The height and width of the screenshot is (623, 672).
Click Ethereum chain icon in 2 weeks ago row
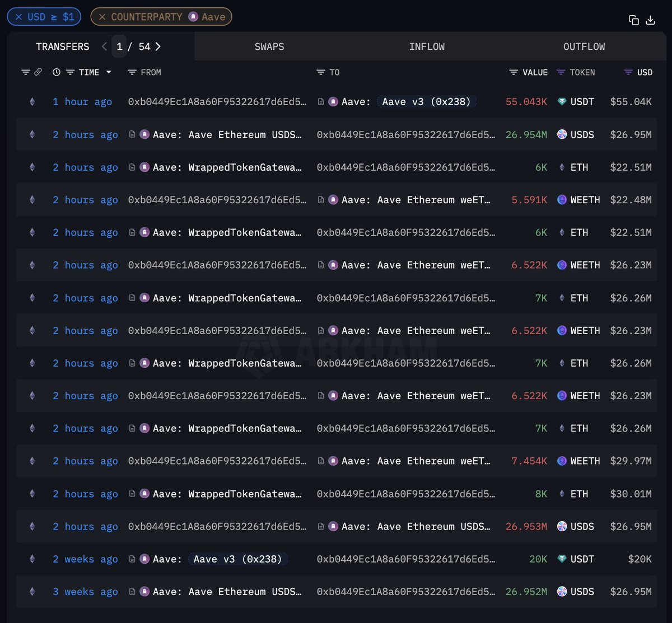tap(32, 559)
